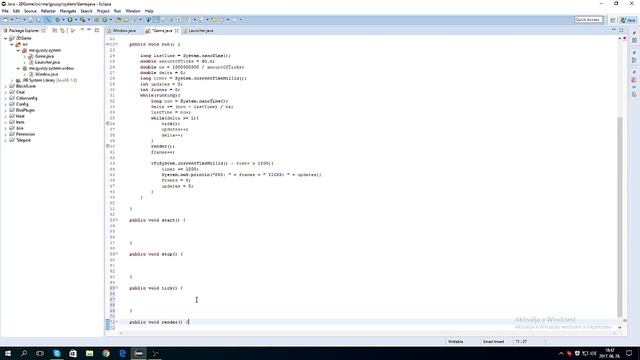
Task: Click the New Java Package icon
Action: coord(97,20)
